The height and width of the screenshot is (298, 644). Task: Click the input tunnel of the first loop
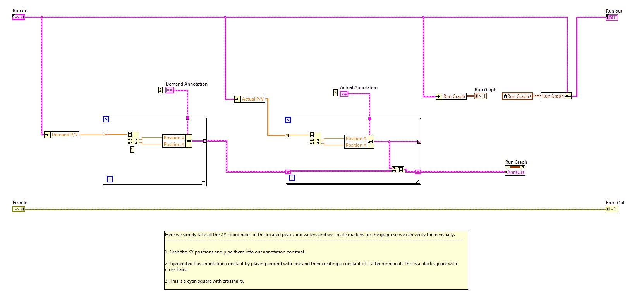point(105,134)
